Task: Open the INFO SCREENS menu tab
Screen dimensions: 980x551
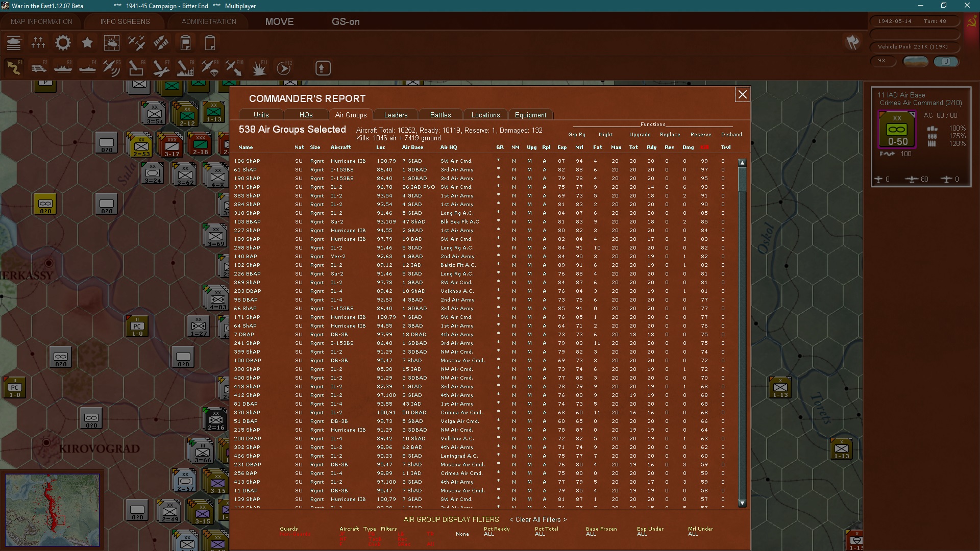Action: 125,21
